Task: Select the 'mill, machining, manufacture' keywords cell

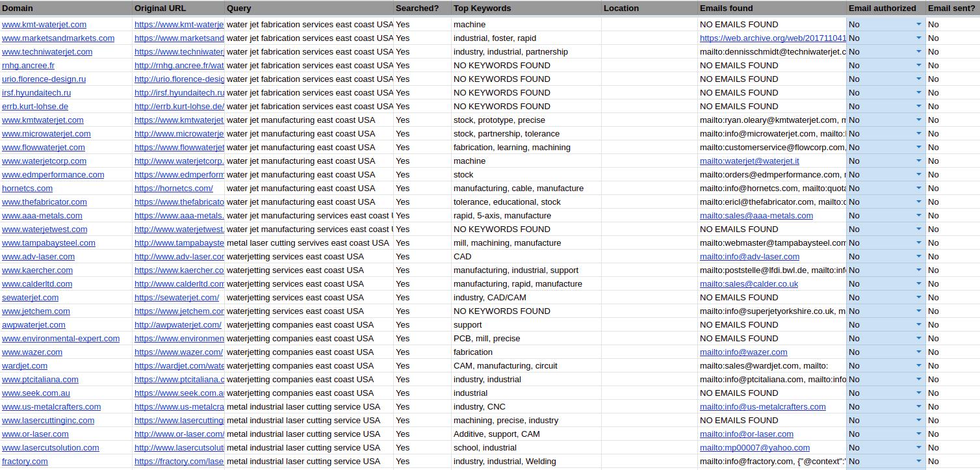Action: [x=526, y=242]
